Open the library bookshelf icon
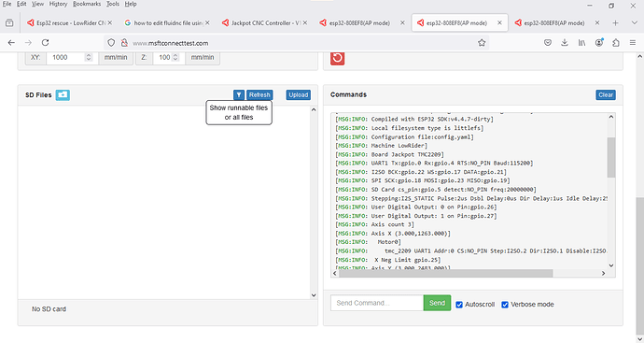This screenshot has width=644, height=343. tap(581, 43)
